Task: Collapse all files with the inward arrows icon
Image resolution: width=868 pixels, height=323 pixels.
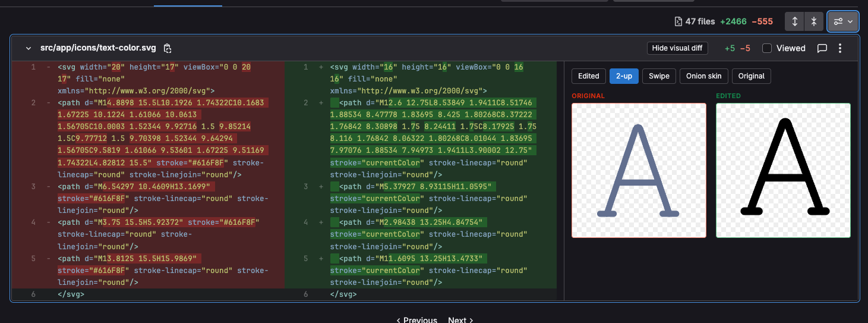Action: click(814, 21)
